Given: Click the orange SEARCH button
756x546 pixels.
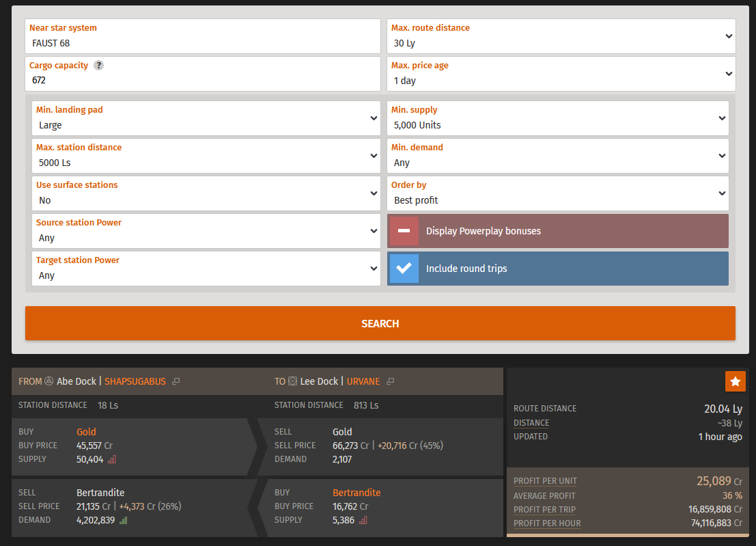Looking at the screenshot, I should [x=380, y=323].
